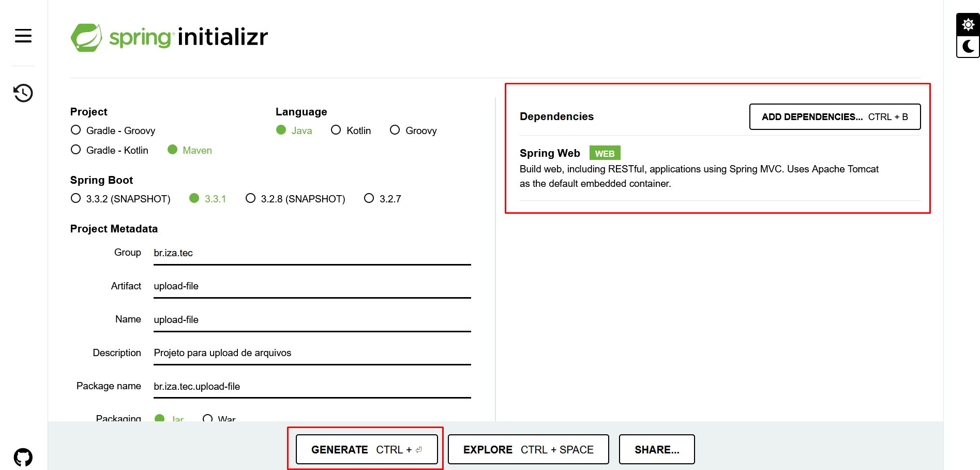Screen dimensions: 980x470
Task: Click the Explore button
Action: (x=528, y=449)
